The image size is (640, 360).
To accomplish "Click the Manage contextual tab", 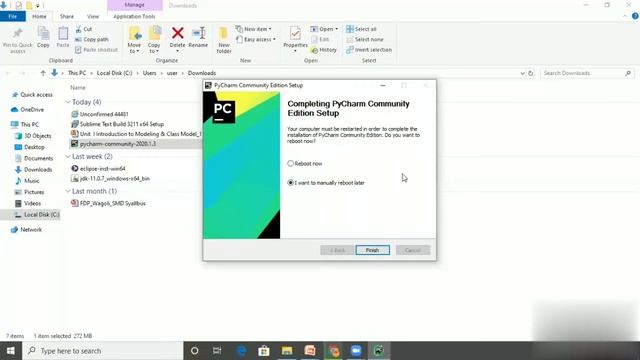I will [x=134, y=5].
